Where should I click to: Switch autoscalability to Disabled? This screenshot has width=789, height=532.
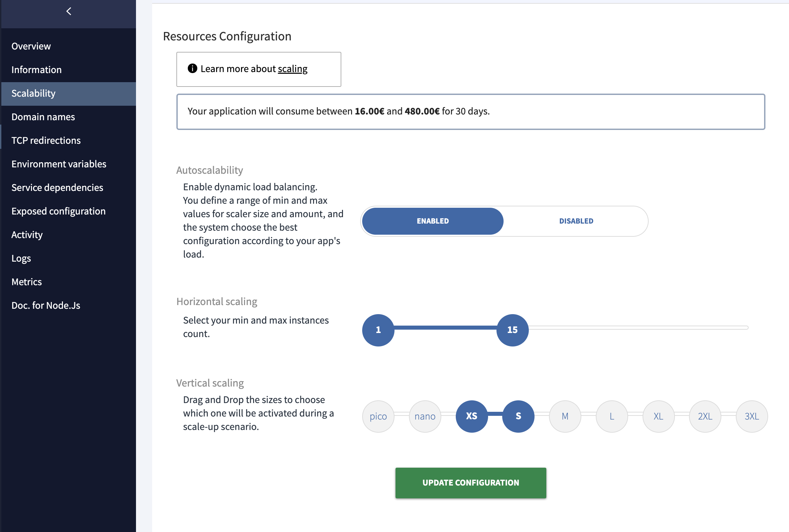pos(576,221)
